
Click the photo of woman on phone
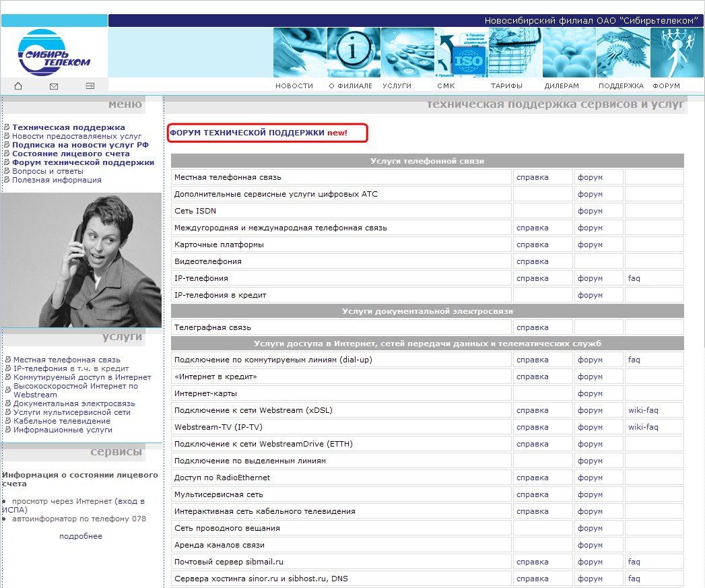click(x=81, y=260)
